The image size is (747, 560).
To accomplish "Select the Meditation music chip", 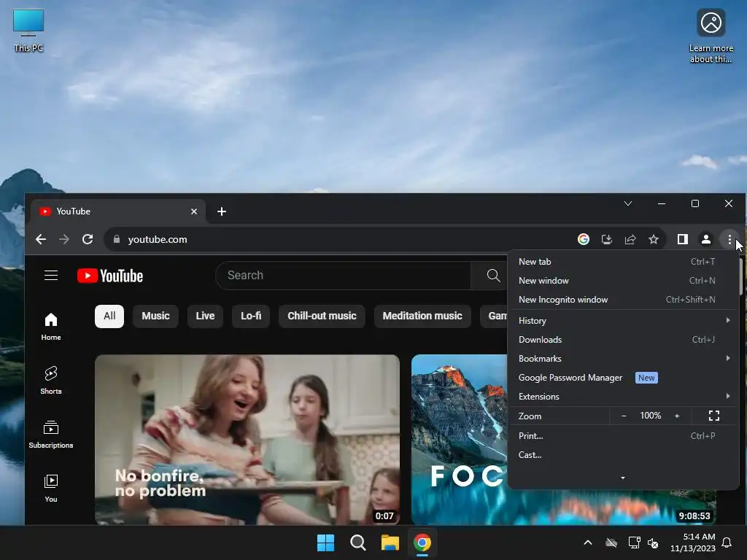I will click(422, 316).
